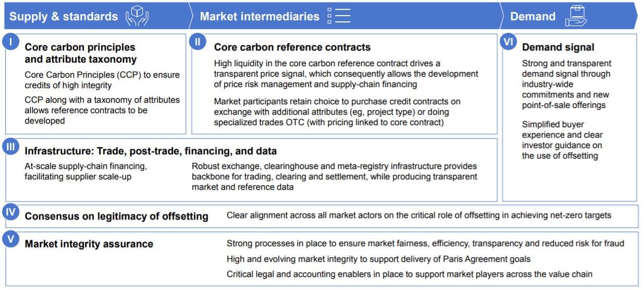This screenshot has width=644, height=290.
Task: Click Consensus on legitimacy of offsetting title
Action: click(117, 216)
